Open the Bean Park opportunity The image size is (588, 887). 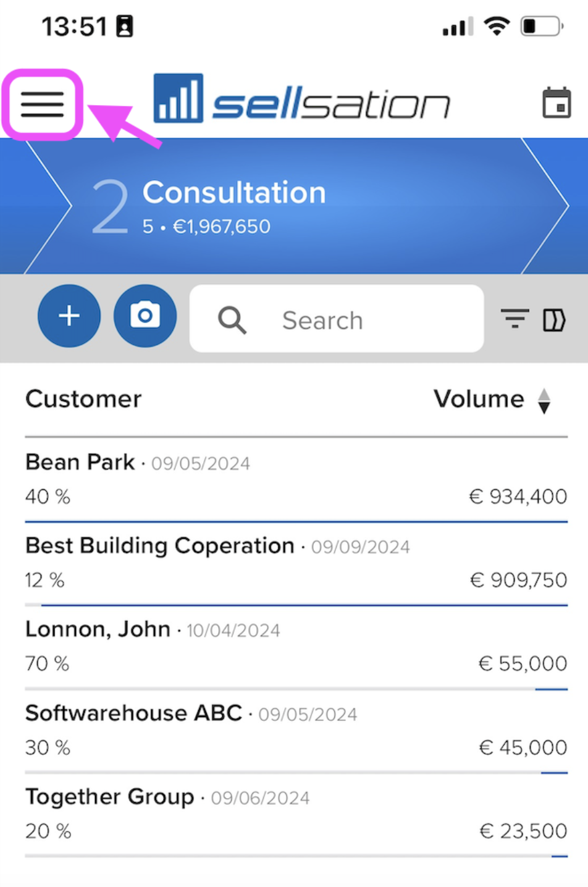click(296, 480)
